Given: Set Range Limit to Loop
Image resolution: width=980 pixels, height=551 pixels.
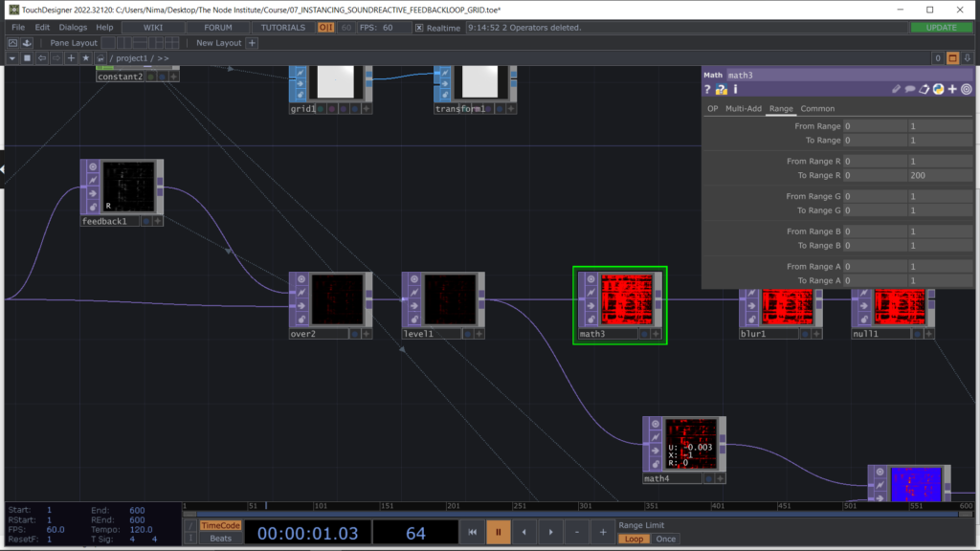Looking at the screenshot, I should pyautogui.click(x=634, y=539).
